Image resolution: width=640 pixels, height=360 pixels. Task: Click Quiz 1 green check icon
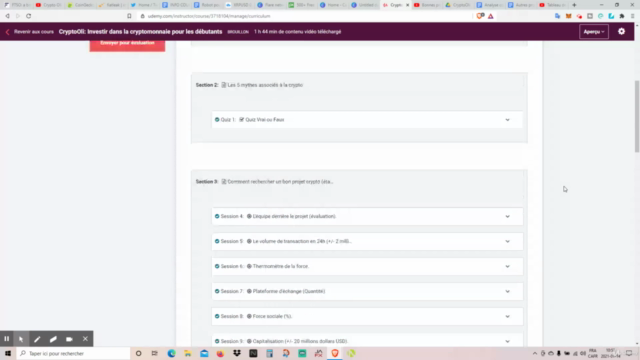217,120
